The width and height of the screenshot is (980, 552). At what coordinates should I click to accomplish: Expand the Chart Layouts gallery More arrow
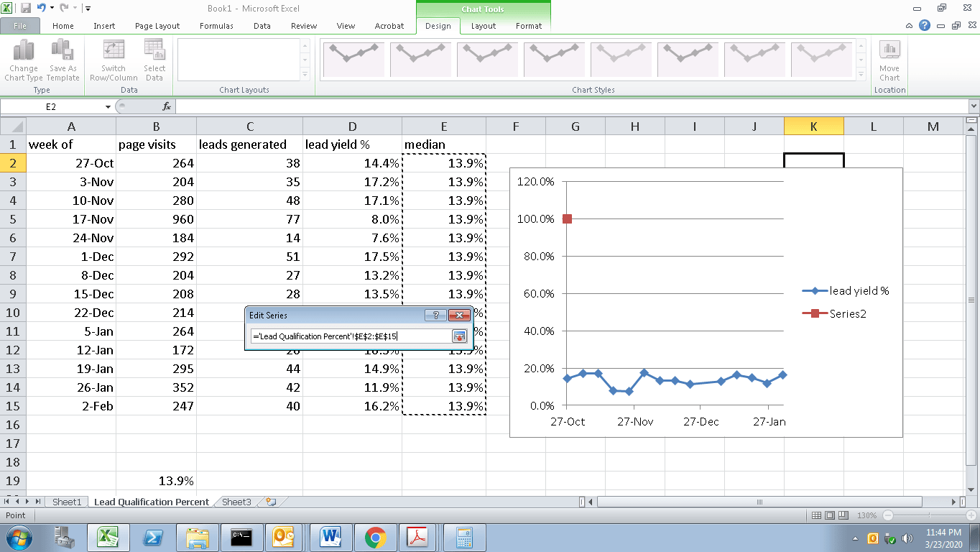click(x=305, y=74)
